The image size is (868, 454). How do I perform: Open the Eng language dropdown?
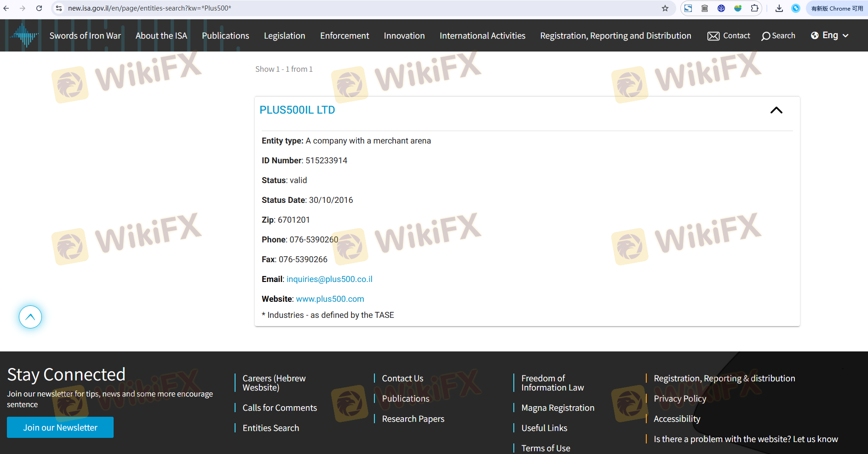(830, 35)
